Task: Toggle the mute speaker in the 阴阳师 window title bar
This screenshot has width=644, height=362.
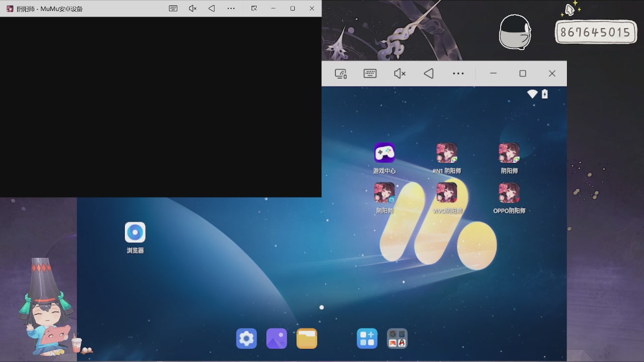Action: (192, 9)
